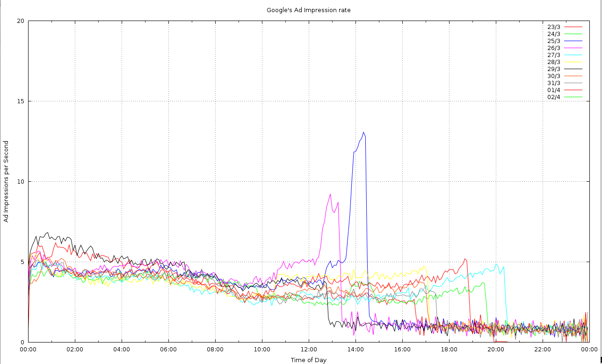
Task: Toggle the 26/3 legend label
Action: pyautogui.click(x=553, y=48)
